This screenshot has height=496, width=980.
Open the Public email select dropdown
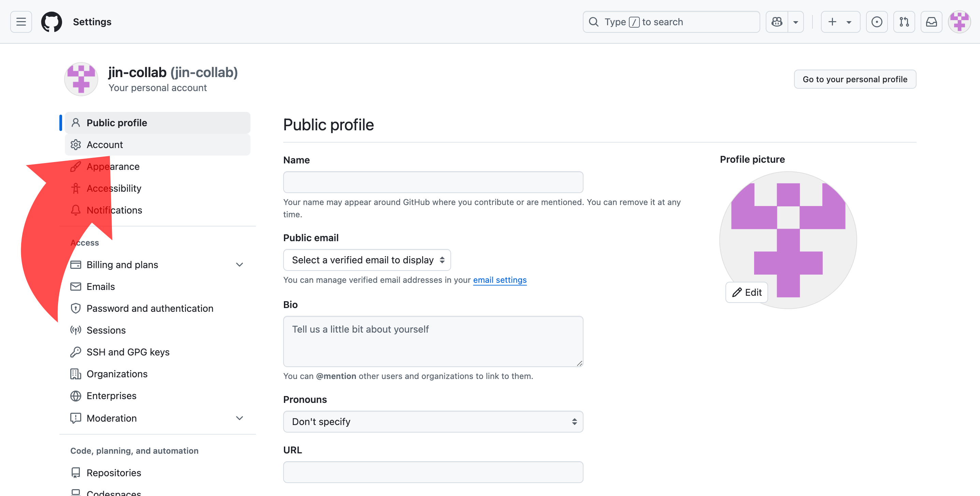point(367,260)
